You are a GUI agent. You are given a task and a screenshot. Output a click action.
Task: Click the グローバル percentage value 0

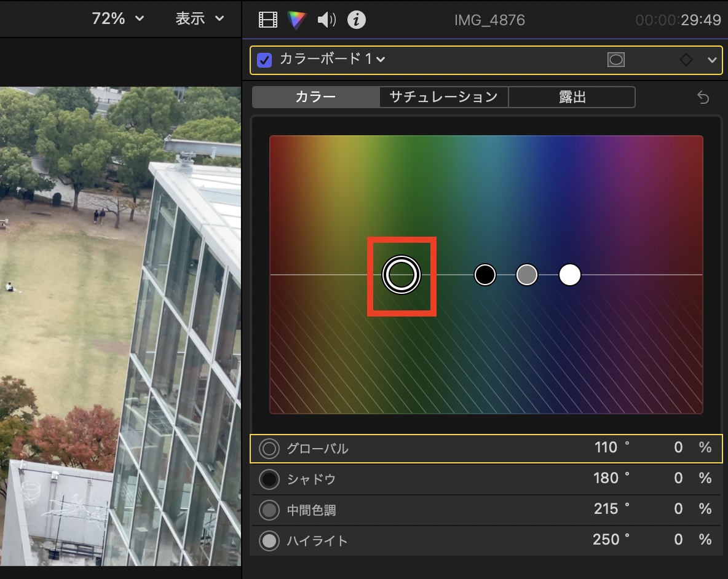(x=678, y=447)
